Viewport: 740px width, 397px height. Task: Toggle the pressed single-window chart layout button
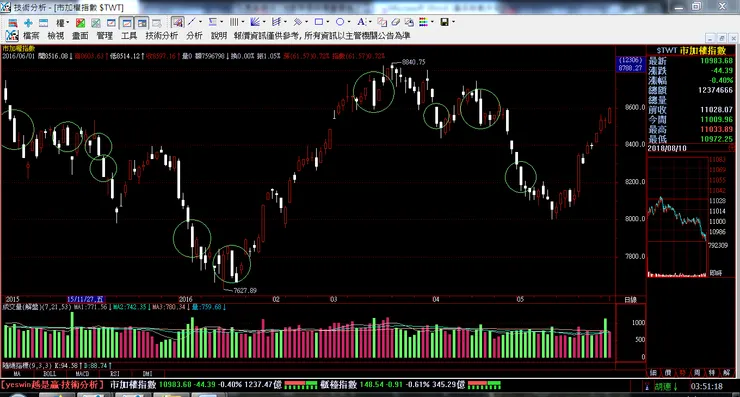tap(126, 22)
